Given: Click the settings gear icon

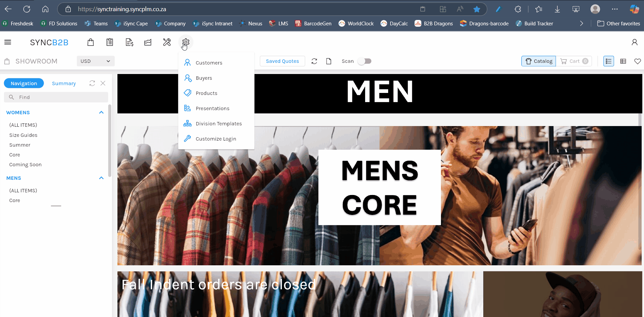Looking at the screenshot, I should click(x=186, y=42).
